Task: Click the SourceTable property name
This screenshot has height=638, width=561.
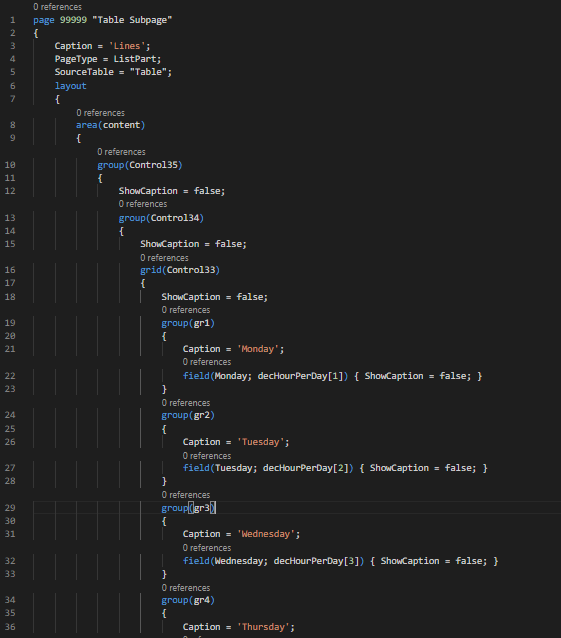Action: [x=84, y=72]
